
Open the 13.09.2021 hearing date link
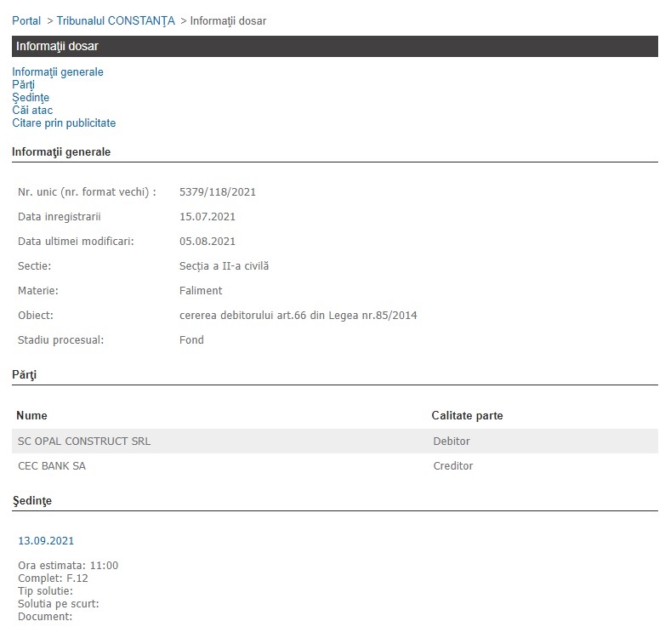pos(46,541)
